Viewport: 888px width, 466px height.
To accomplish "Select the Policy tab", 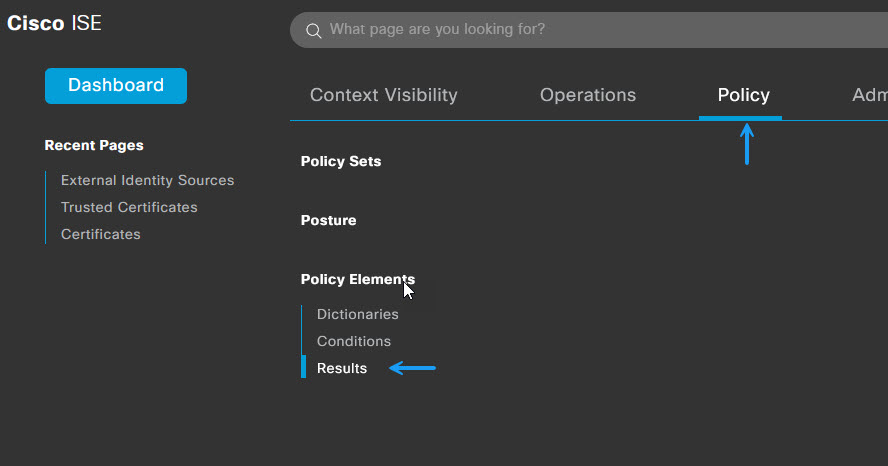I will tap(743, 95).
